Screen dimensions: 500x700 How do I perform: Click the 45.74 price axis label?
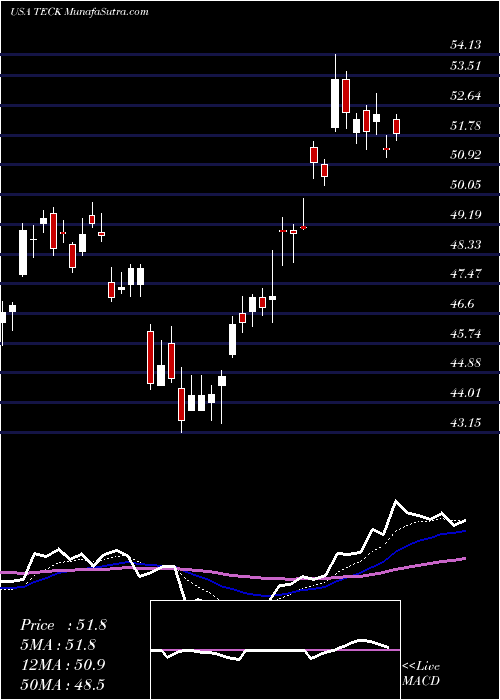(466, 333)
